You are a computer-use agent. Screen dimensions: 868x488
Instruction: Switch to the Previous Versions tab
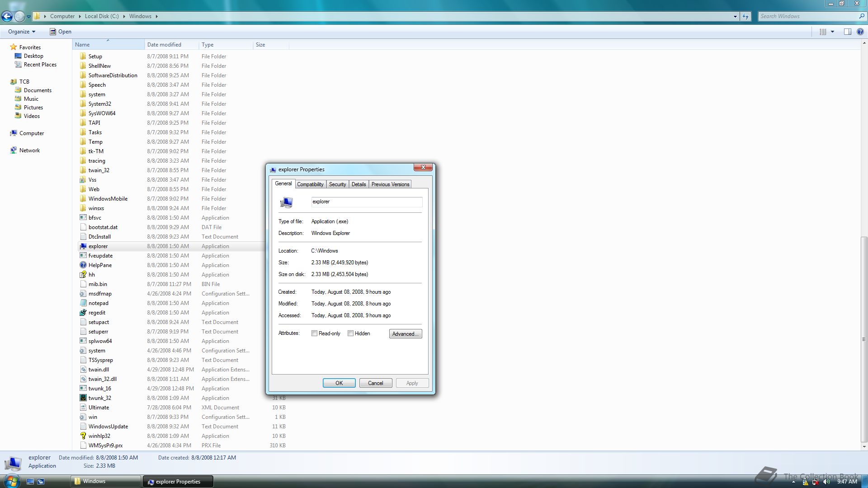pyautogui.click(x=390, y=184)
